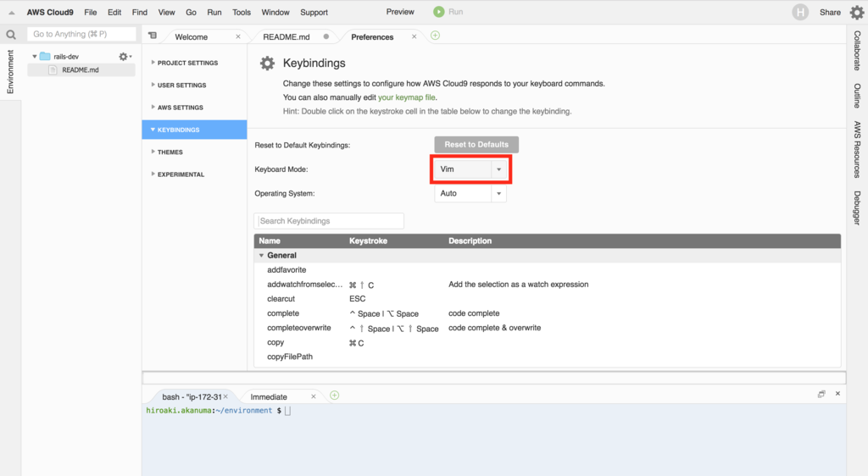Collapse the rails-dev folder tree arrow
This screenshot has height=476, width=868.
pos(34,57)
